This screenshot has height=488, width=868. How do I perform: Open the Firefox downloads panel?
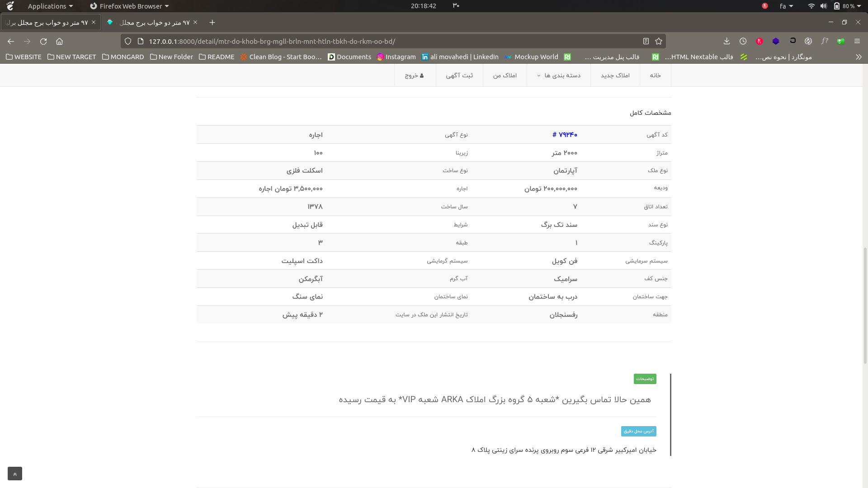[726, 41]
